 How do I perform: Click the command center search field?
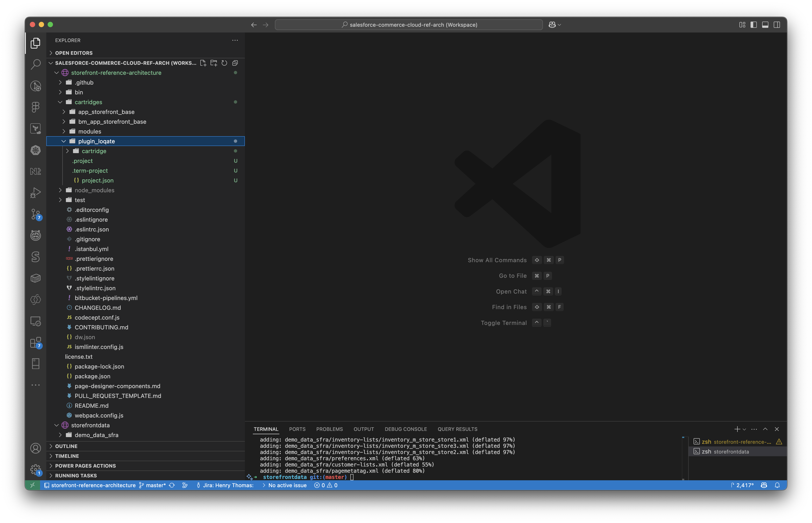(408, 25)
